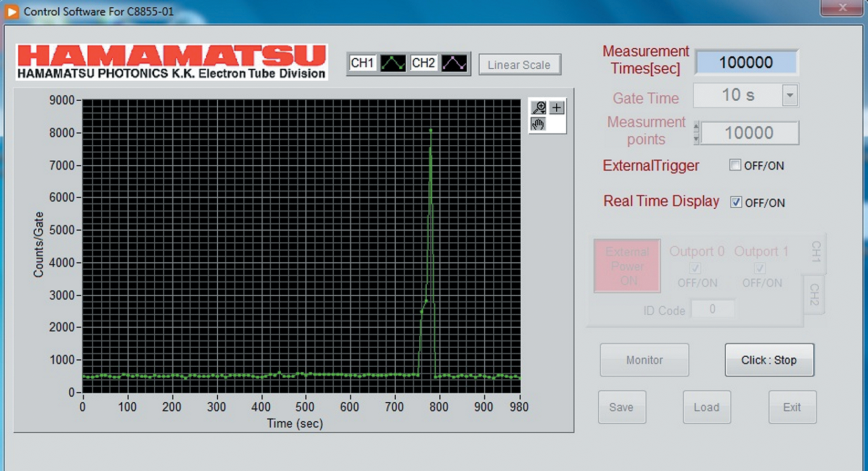Click the orange app icon in title bar

[12, 11]
